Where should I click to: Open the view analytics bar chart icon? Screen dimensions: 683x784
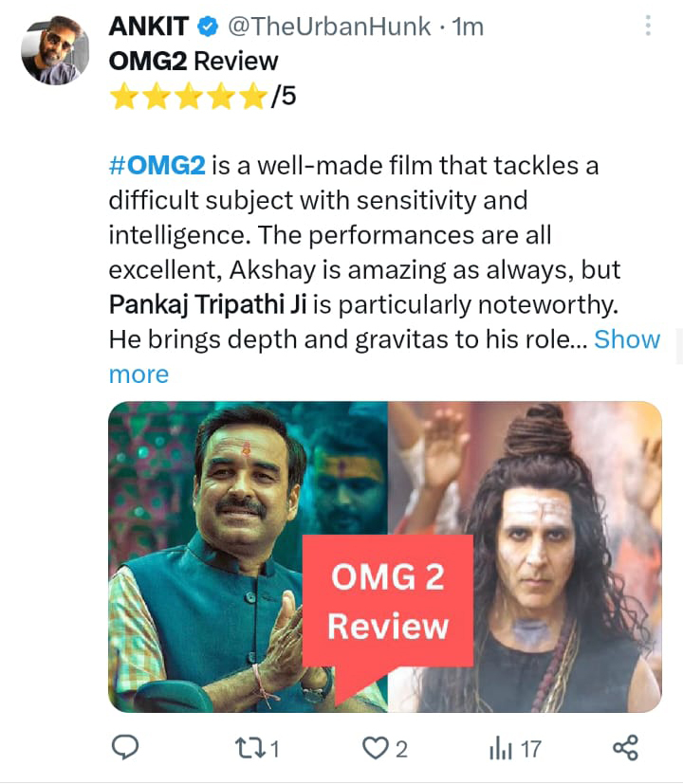(x=498, y=748)
